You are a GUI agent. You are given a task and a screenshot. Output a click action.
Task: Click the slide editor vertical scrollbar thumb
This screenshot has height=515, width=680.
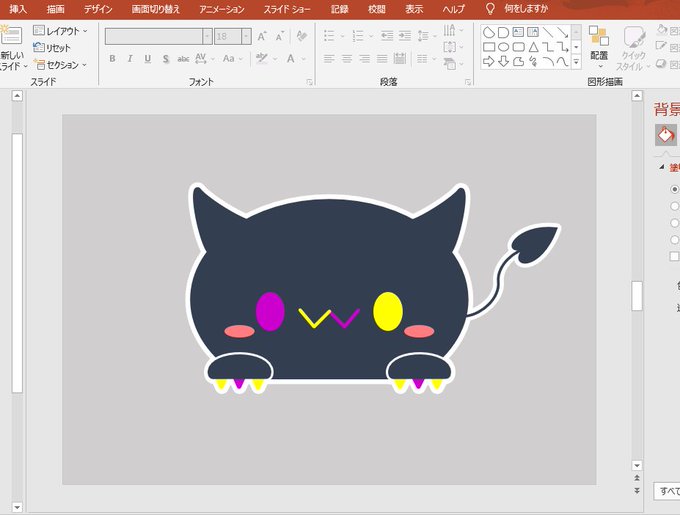tap(637, 296)
